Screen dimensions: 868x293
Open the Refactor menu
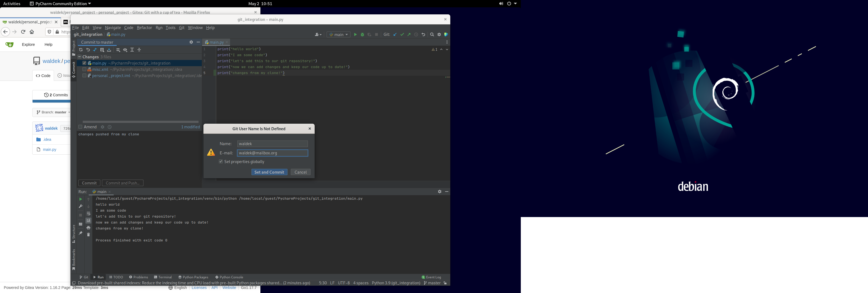coord(144,28)
